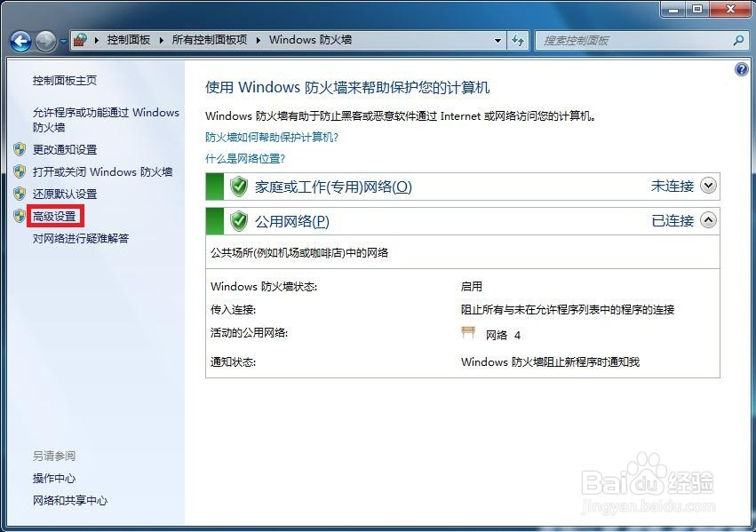
Task: Open 允许程序或功能通过 Windows 防火墙
Action: 106,120
